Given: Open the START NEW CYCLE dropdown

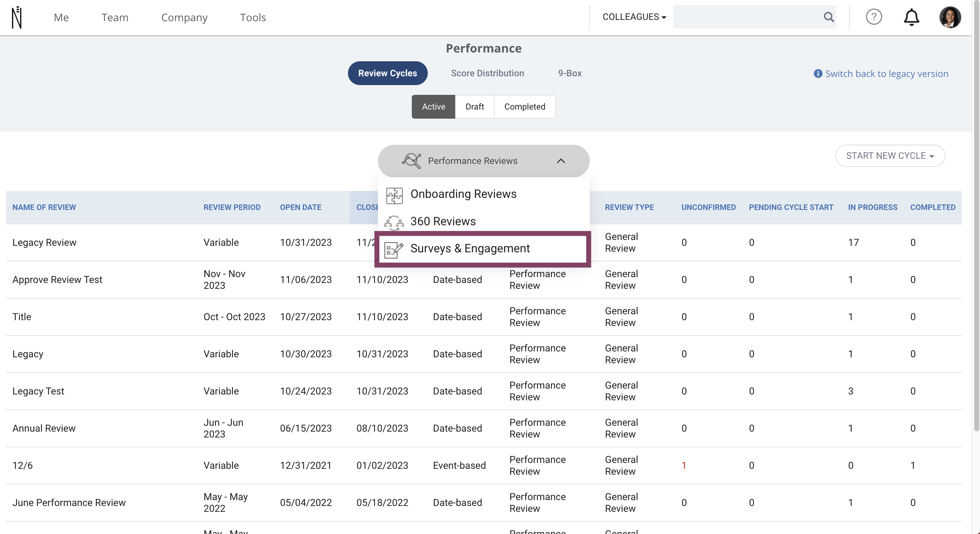Looking at the screenshot, I should [890, 156].
